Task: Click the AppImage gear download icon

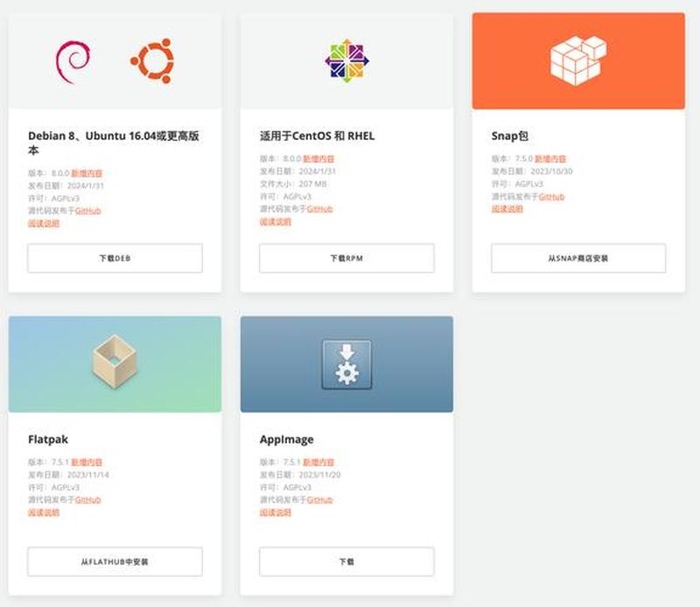Action: (346, 365)
